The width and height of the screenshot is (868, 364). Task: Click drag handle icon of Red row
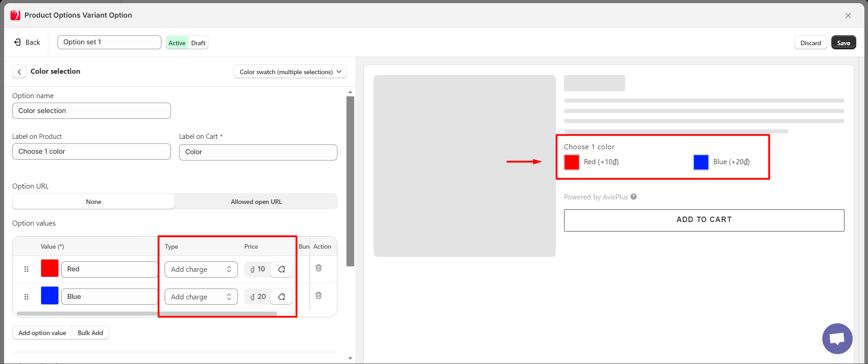[26, 269]
